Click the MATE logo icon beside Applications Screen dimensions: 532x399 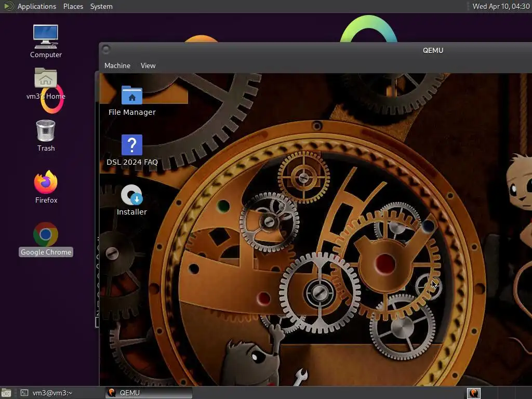pyautogui.click(x=8, y=6)
